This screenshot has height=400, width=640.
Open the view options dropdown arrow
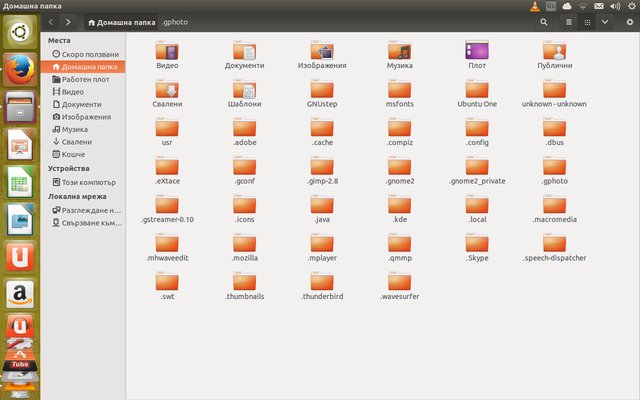coord(605,21)
